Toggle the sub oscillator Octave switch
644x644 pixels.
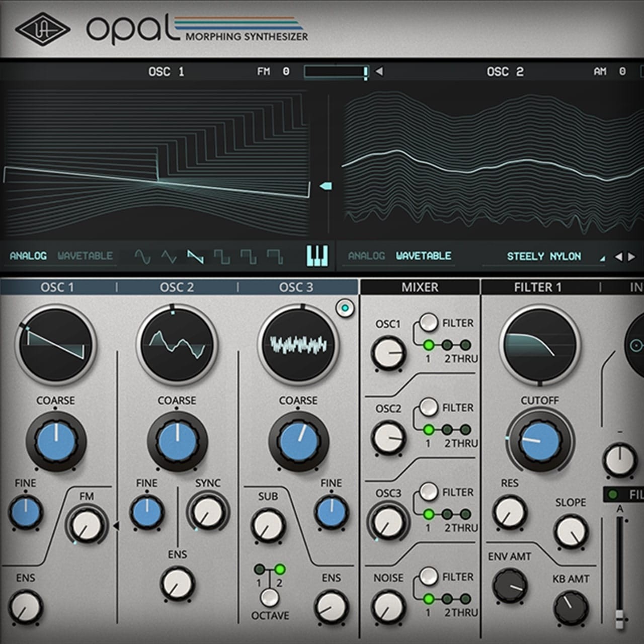coord(270,597)
